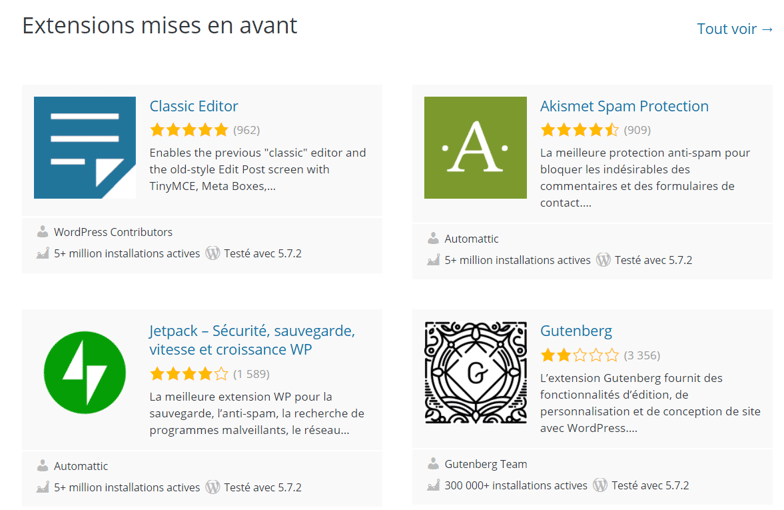The width and height of the screenshot is (784, 510).
Task: Open the Classic Editor title link
Action: pos(194,106)
